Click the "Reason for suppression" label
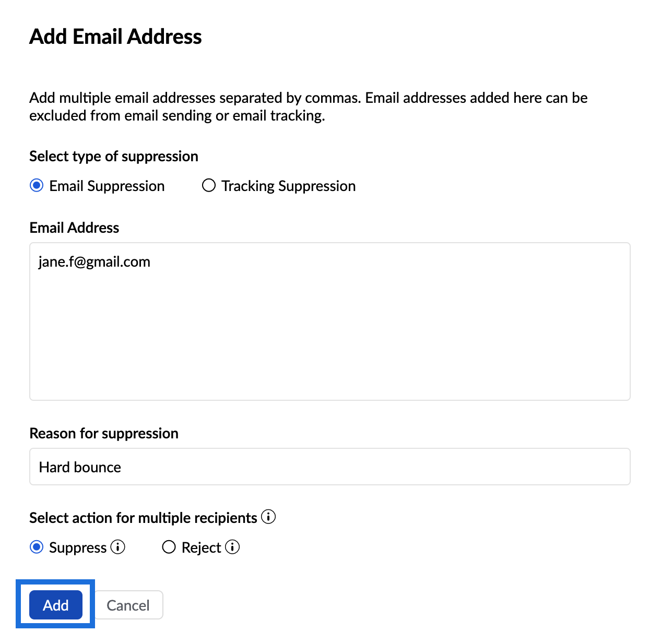Image resolution: width=661 pixels, height=644 pixels. coord(104,433)
